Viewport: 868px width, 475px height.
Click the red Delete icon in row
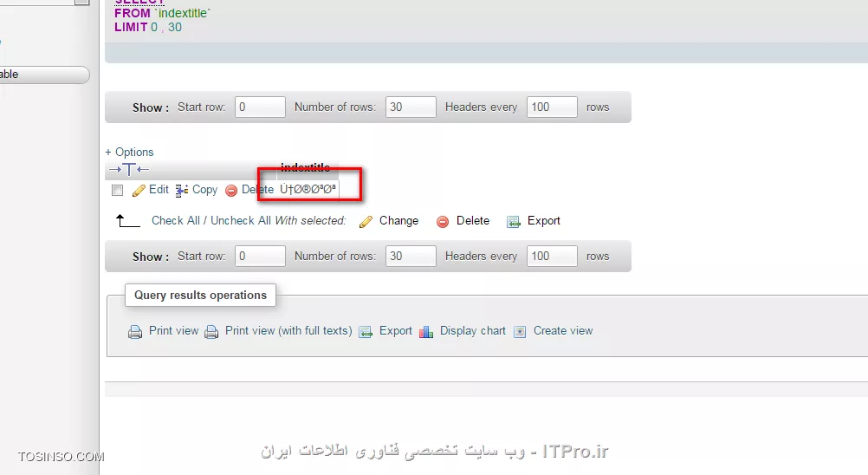pyautogui.click(x=231, y=191)
